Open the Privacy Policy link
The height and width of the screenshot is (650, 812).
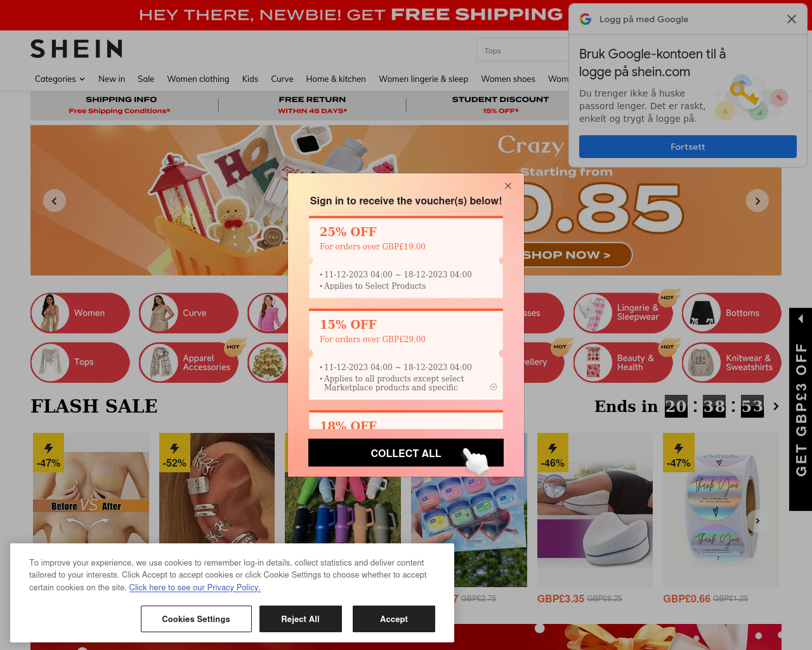[x=195, y=587]
